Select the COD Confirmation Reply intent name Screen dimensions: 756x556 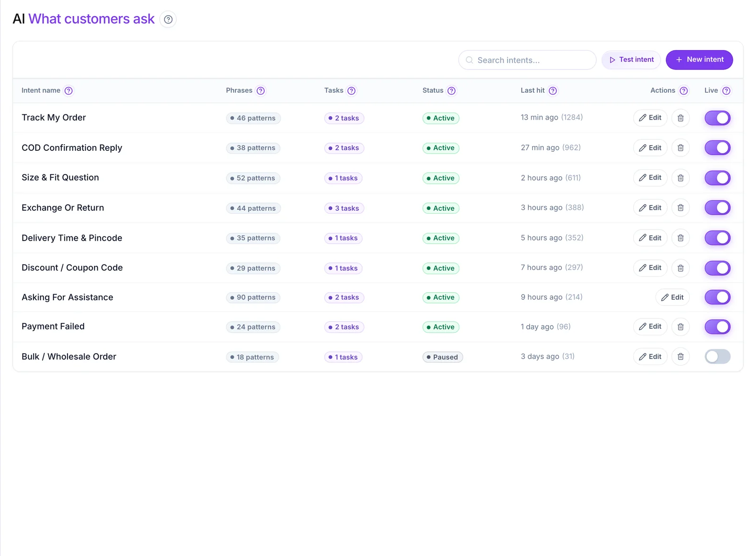[x=72, y=148]
